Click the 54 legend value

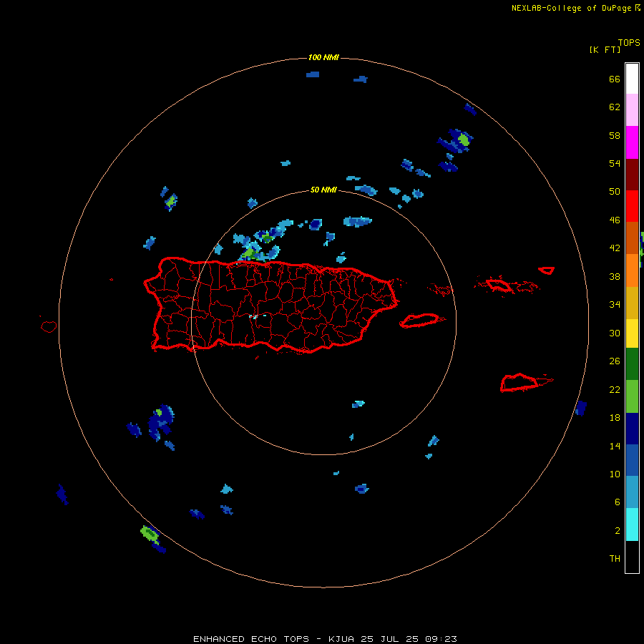coord(615,163)
